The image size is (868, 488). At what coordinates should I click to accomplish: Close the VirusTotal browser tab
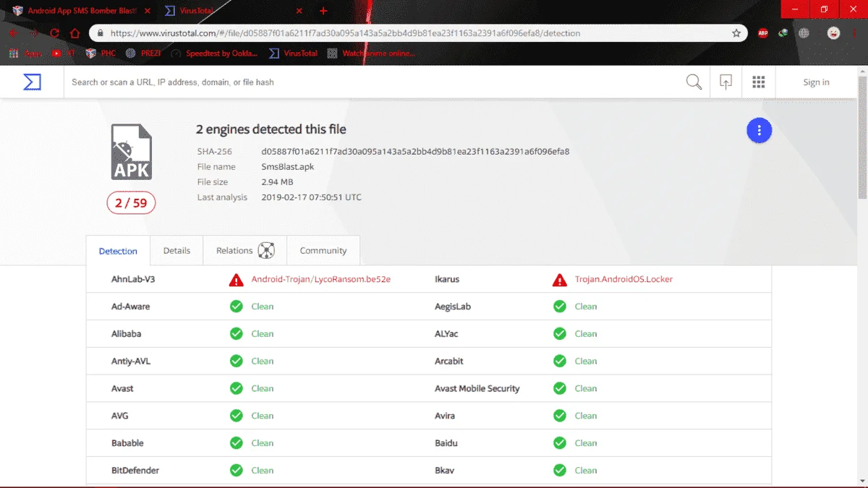[x=299, y=11]
